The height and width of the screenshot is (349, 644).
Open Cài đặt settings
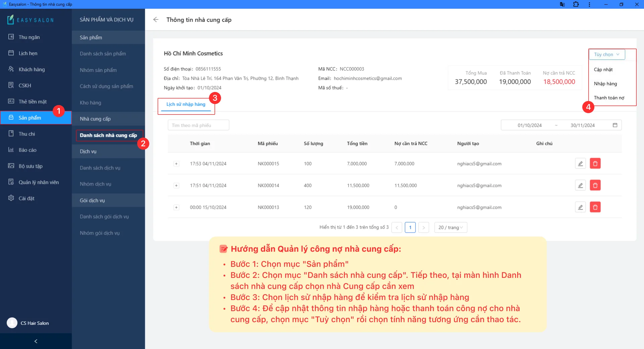(36, 198)
